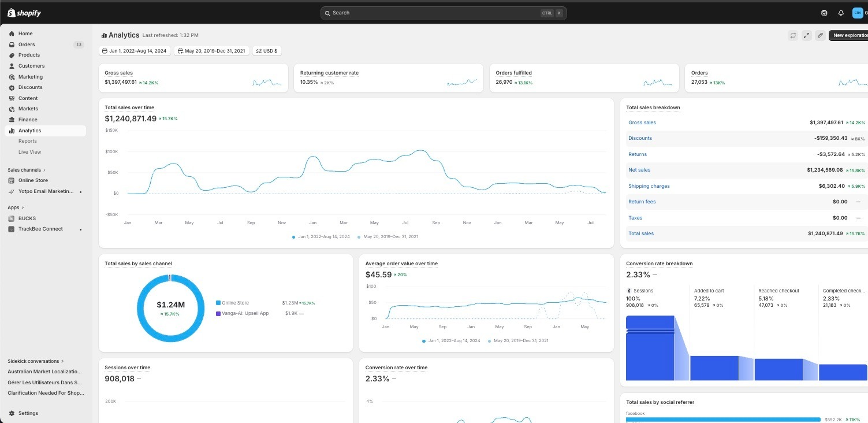Click the Shopify logo

[24, 13]
